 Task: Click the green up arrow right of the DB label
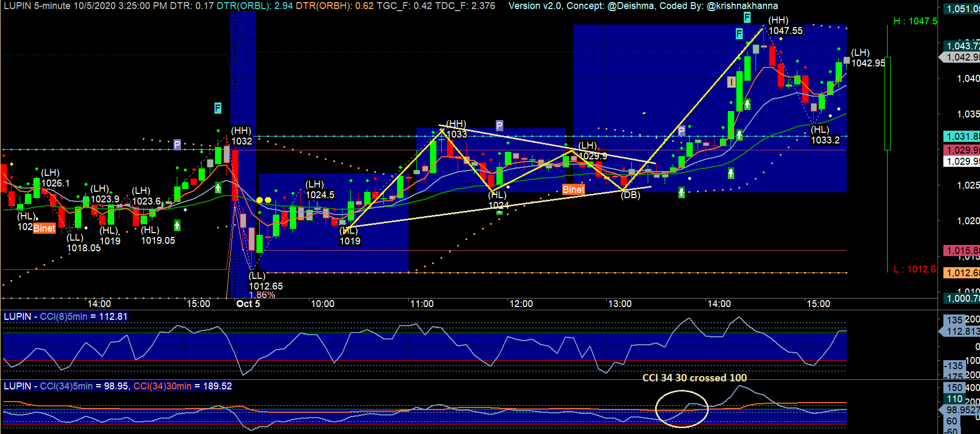coord(682,193)
